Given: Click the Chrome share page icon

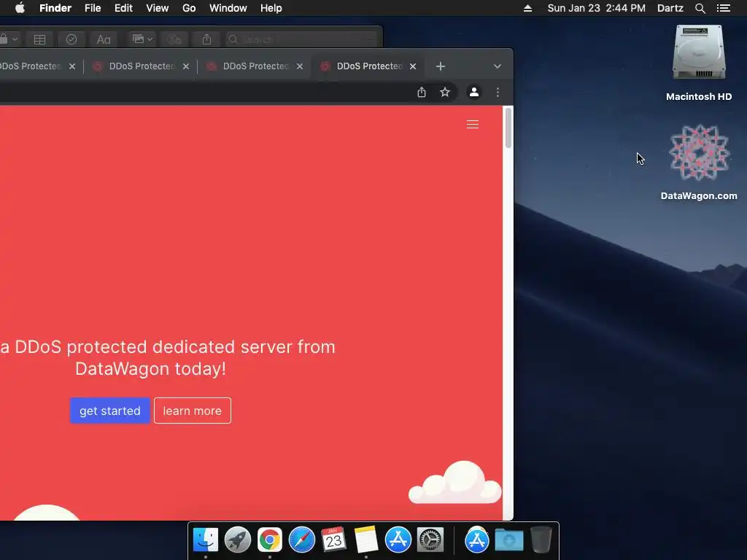Looking at the screenshot, I should coord(422,92).
